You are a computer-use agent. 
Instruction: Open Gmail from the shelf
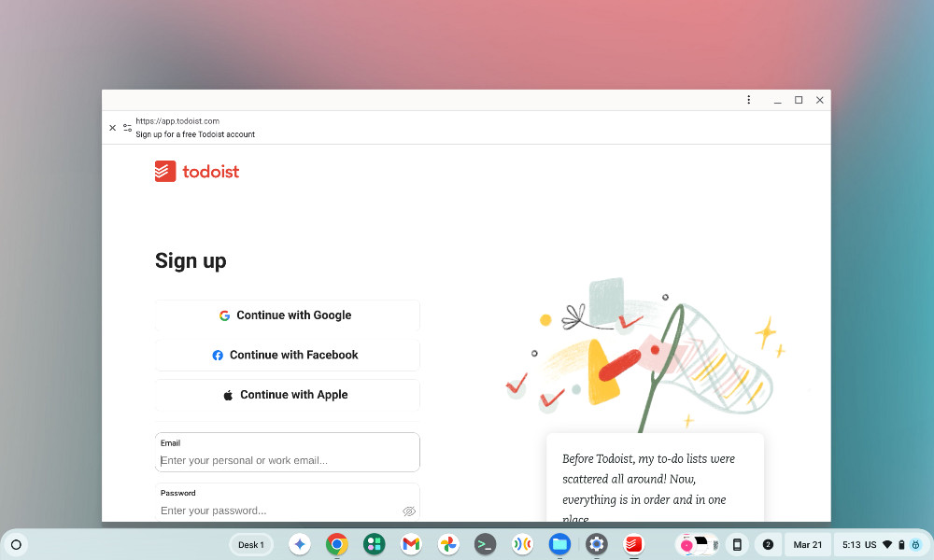(411, 544)
